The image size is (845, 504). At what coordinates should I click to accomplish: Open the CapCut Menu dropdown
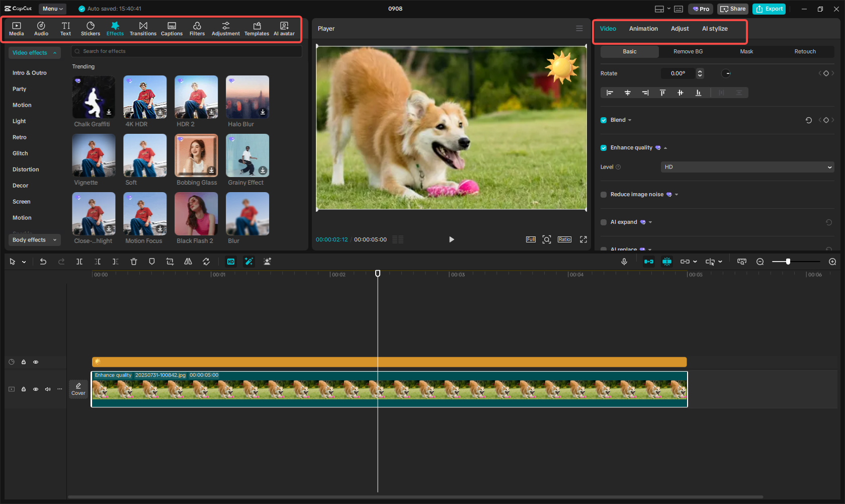[x=52, y=9]
